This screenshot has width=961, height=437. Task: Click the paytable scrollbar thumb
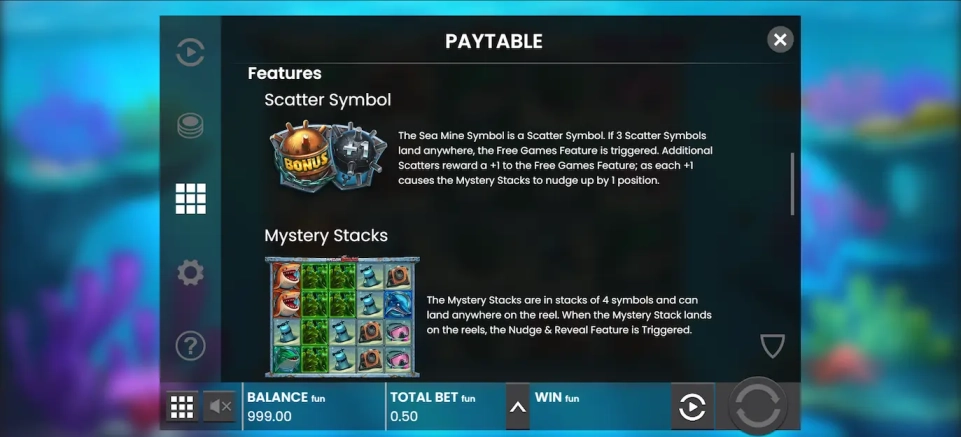point(792,184)
